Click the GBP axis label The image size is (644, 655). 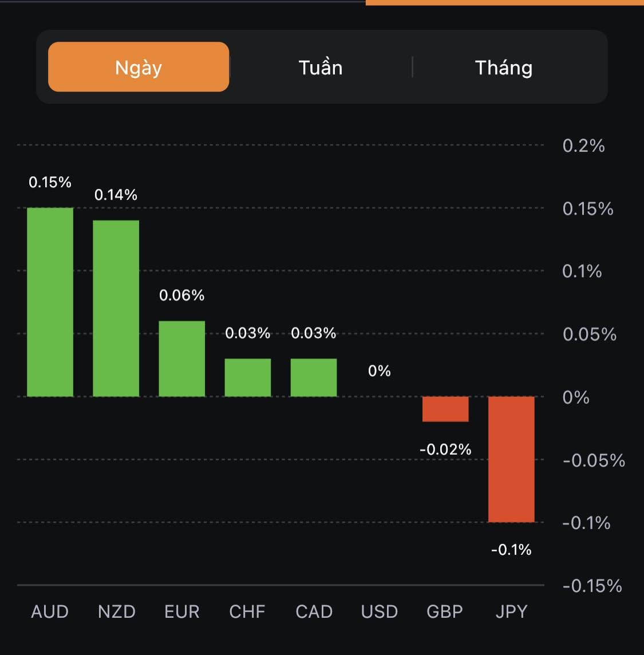point(445,611)
